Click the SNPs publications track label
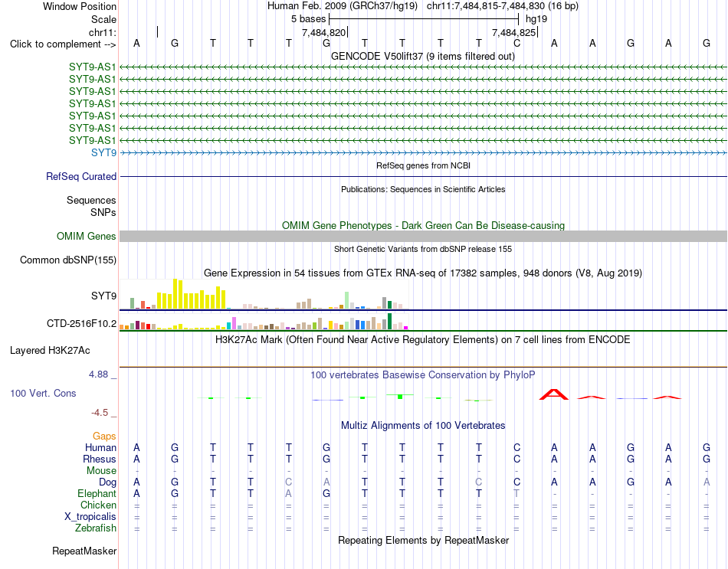Screen dimensions: 728x569 click(103, 212)
